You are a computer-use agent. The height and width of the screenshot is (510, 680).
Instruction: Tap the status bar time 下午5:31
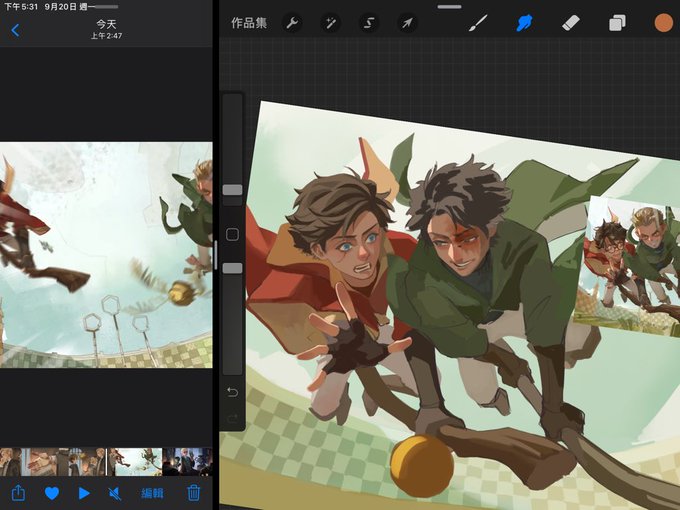click(x=21, y=7)
